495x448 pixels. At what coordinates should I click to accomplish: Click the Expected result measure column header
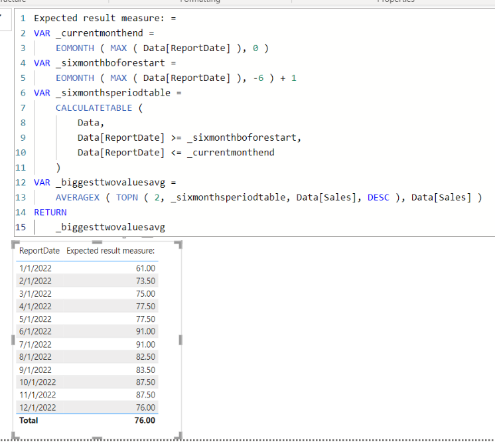pos(111,251)
